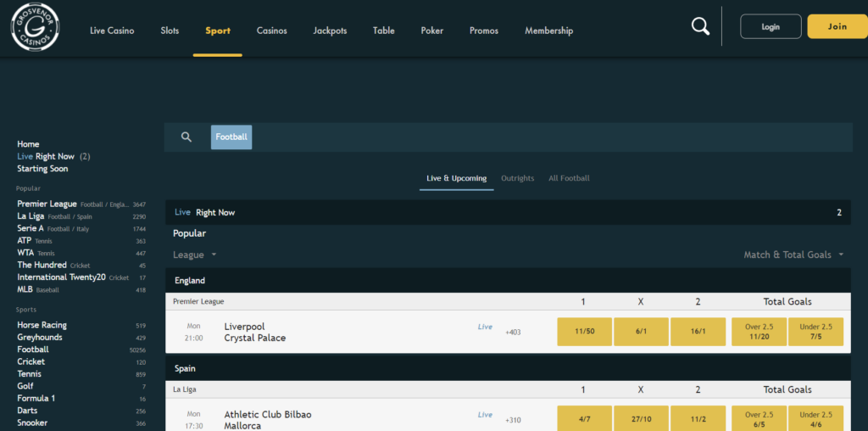Image resolution: width=868 pixels, height=431 pixels.
Task: Select the Football filter chip
Action: [x=231, y=137]
